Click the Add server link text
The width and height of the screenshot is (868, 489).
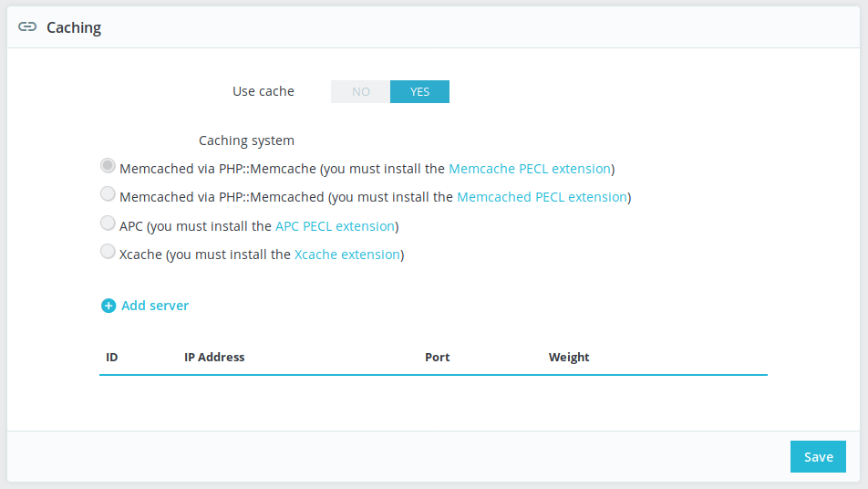(x=155, y=306)
